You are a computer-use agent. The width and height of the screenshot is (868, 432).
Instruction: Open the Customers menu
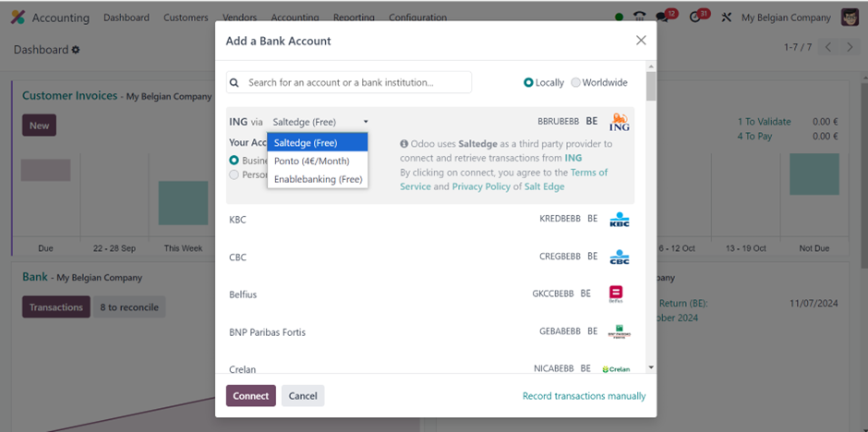pos(186,18)
